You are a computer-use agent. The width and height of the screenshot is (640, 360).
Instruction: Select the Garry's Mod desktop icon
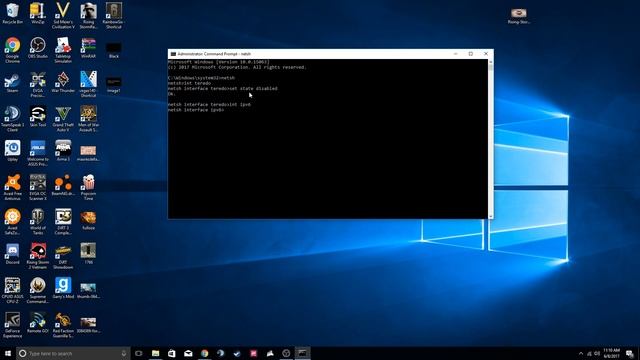click(63, 288)
